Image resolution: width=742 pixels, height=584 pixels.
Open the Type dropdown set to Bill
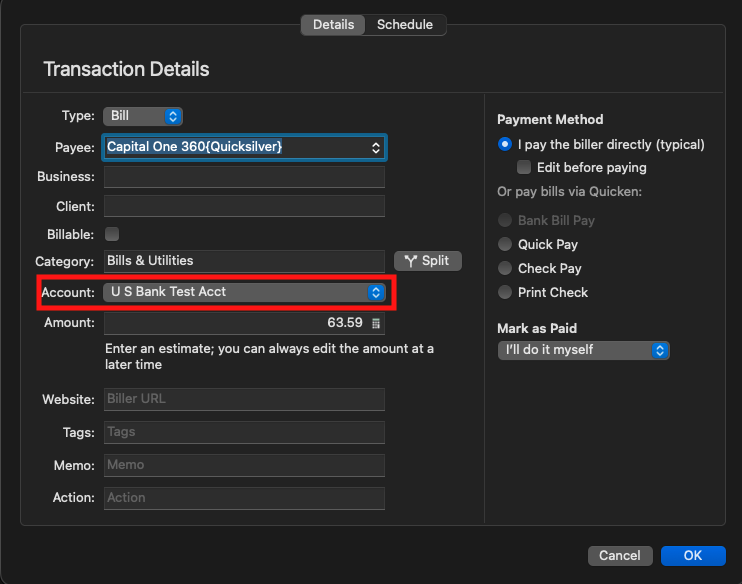pos(143,116)
